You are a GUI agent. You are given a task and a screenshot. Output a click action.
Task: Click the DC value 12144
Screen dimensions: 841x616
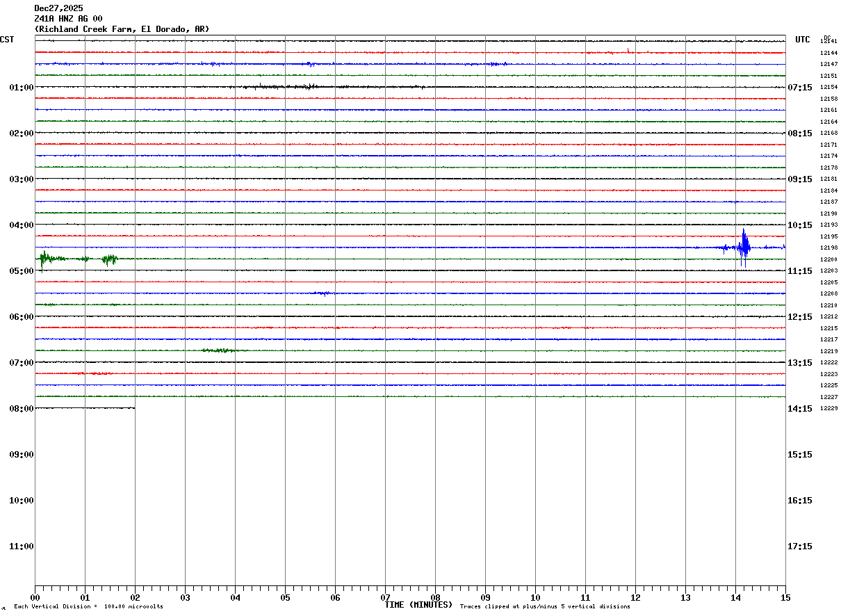[x=828, y=53]
